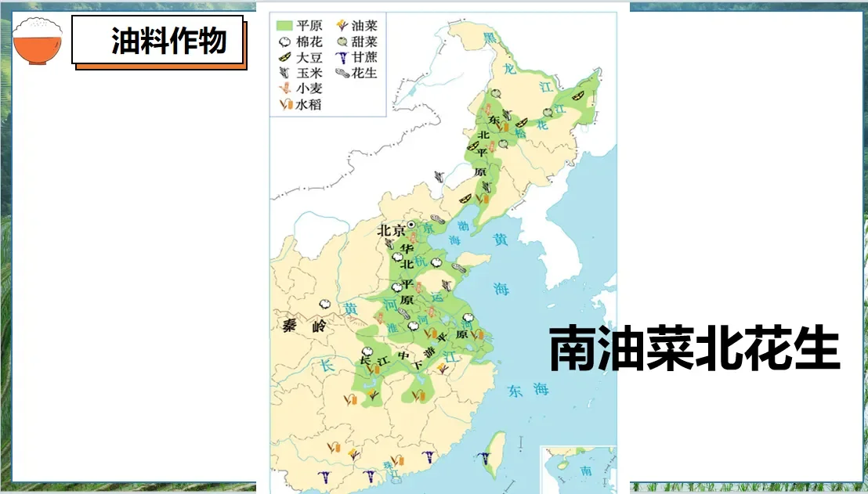Select the wheat (小麦) legend symbol
Screen dimensions: 868x494
point(284,88)
